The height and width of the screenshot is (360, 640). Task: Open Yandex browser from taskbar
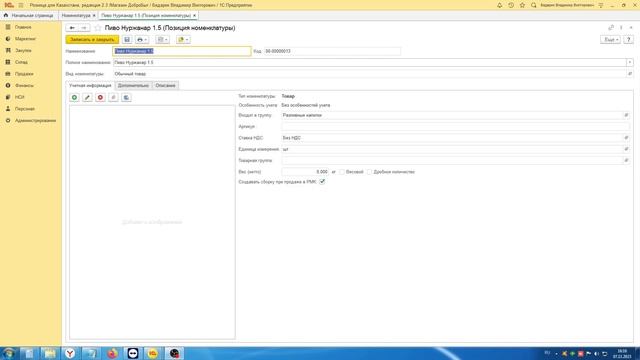tap(70, 353)
